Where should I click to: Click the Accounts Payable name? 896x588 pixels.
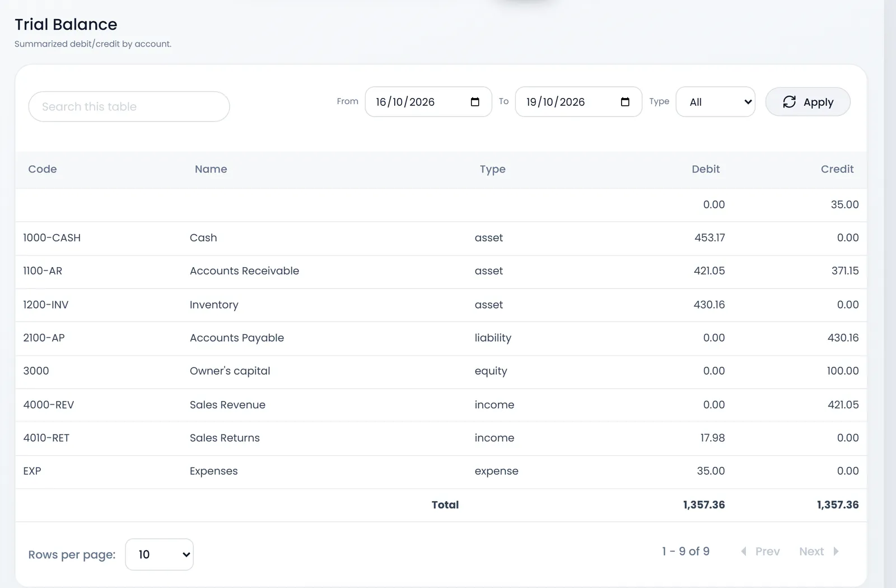(x=237, y=338)
